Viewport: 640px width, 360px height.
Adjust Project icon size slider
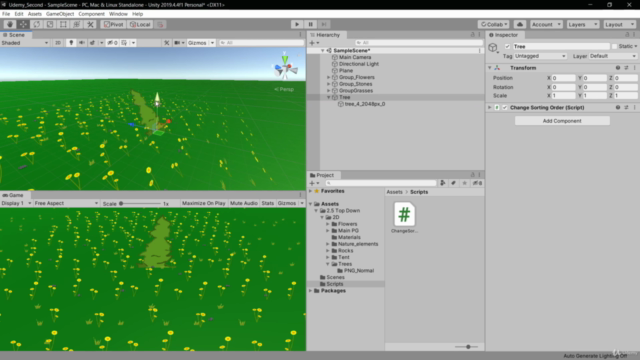click(467, 347)
